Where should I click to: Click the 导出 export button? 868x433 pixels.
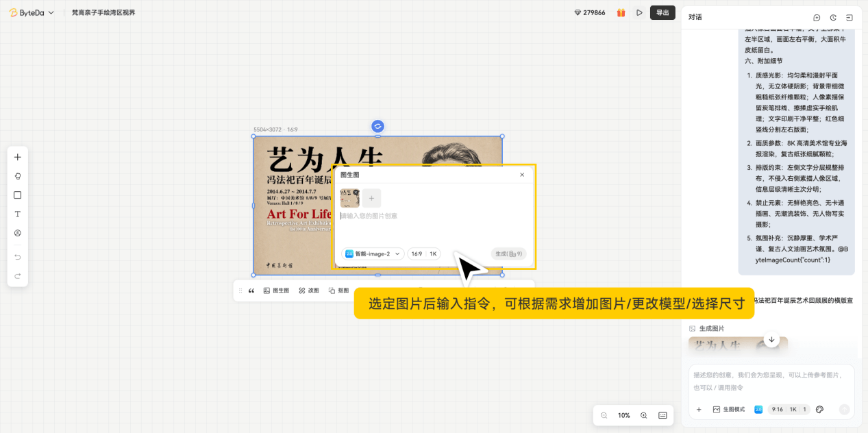point(662,12)
